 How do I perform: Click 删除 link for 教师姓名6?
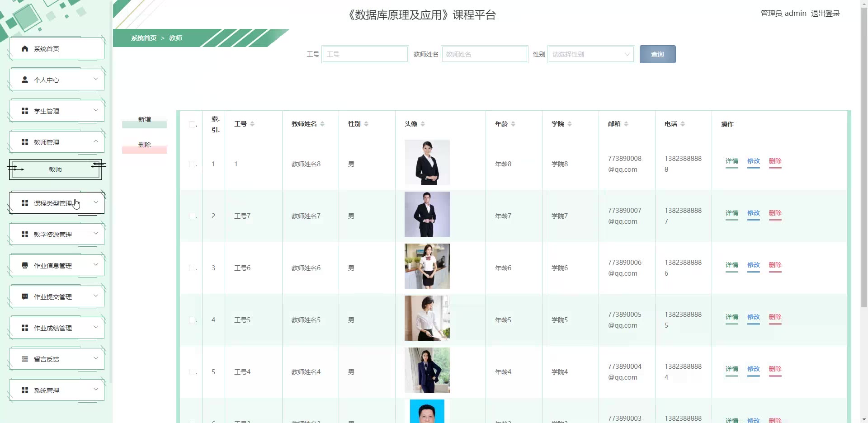pyautogui.click(x=775, y=265)
